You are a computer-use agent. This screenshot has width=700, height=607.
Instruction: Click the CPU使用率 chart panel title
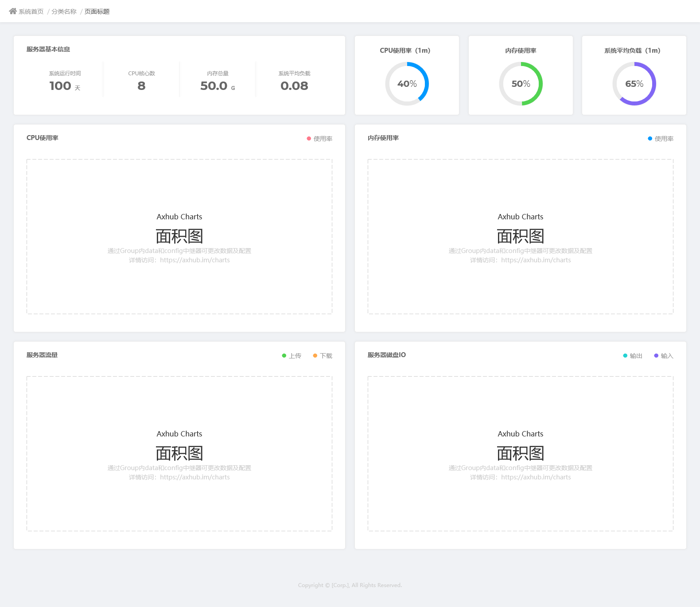tap(43, 138)
